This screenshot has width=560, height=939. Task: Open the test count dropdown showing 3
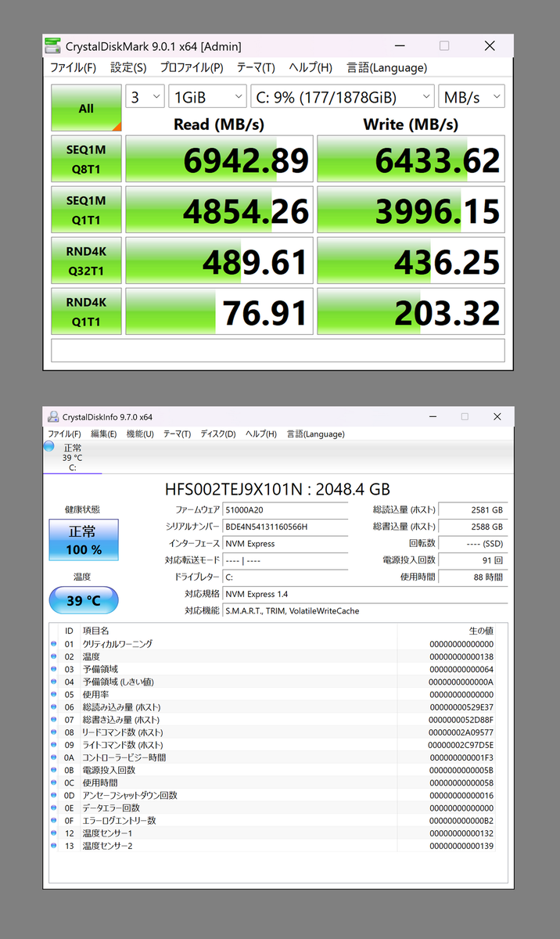[x=145, y=97]
